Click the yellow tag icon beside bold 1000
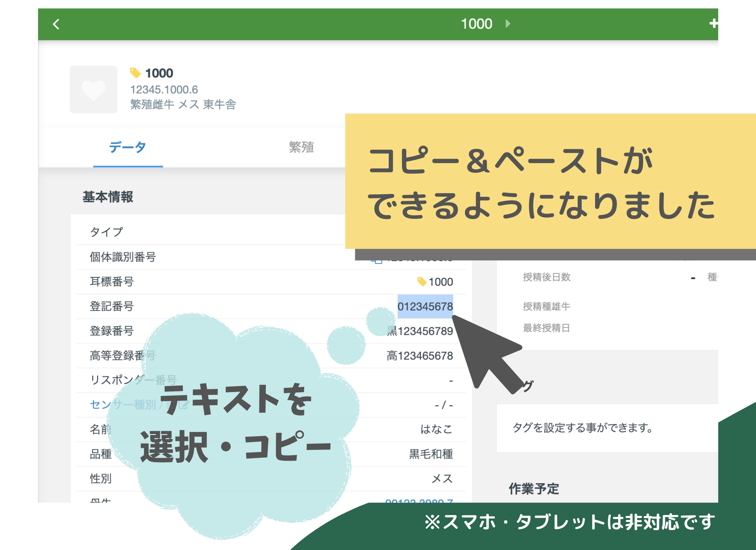Image resolution: width=756 pixels, height=550 pixels. (x=135, y=73)
